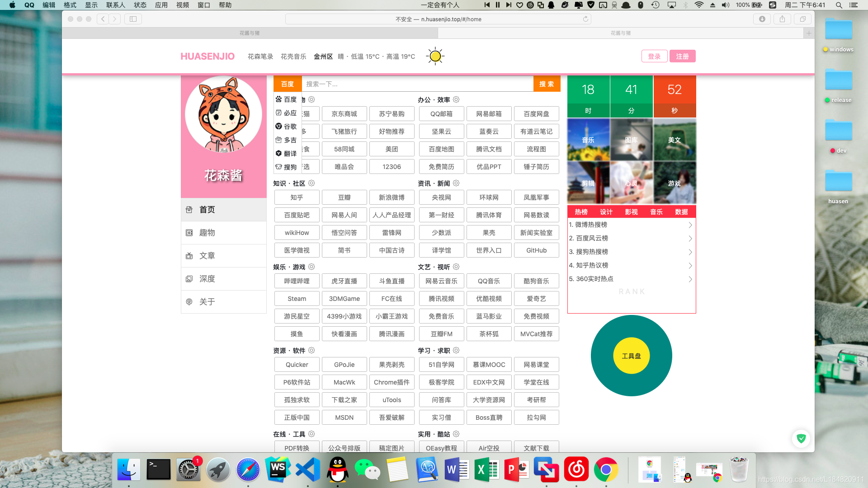Screen dimensions: 868x488
Task: Click settings icon next to 学习·求职
Action: coord(456,350)
